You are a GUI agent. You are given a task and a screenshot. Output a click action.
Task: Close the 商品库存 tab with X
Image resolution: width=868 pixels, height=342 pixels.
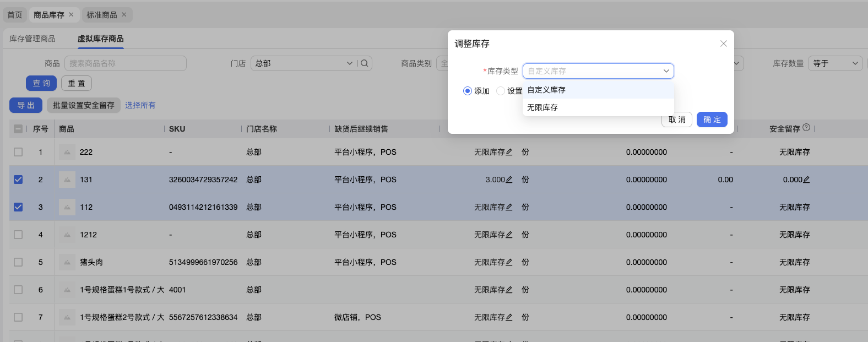click(x=71, y=15)
